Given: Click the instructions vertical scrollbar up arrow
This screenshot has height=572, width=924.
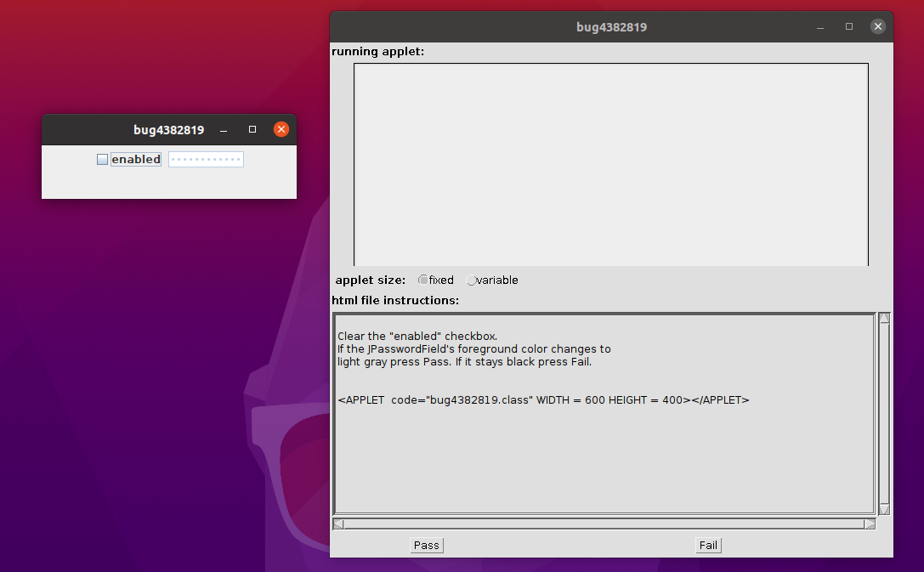Looking at the screenshot, I should pyautogui.click(x=884, y=319).
